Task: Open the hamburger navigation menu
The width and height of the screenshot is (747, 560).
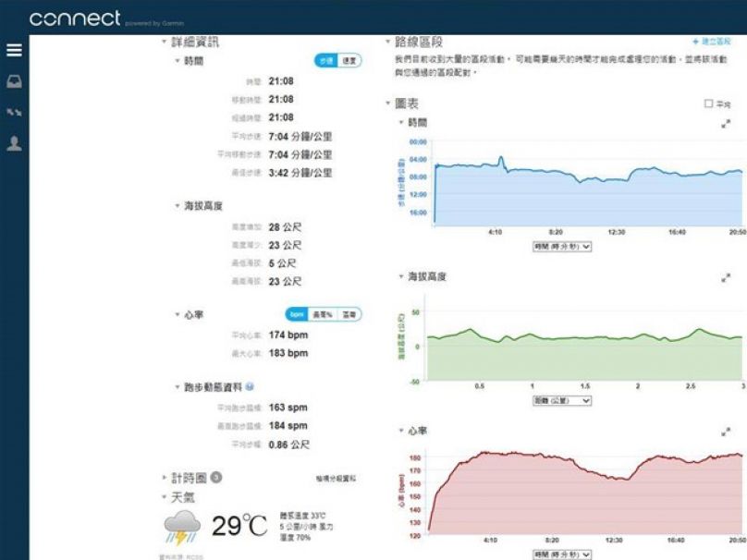Action: coord(14,51)
